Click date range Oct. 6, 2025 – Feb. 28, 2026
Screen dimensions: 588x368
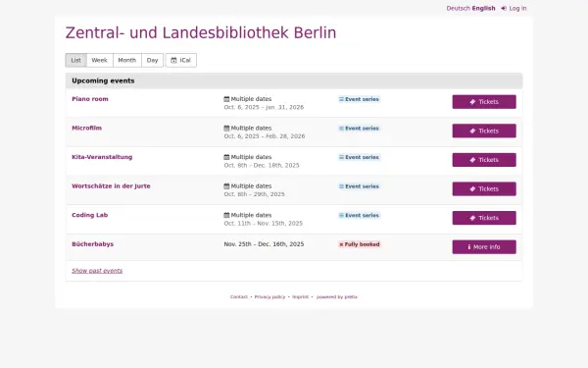265,136
